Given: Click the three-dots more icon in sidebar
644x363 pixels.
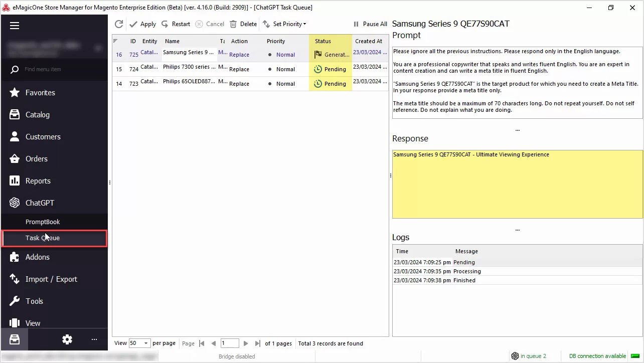Looking at the screenshot, I should pyautogui.click(x=94, y=339).
